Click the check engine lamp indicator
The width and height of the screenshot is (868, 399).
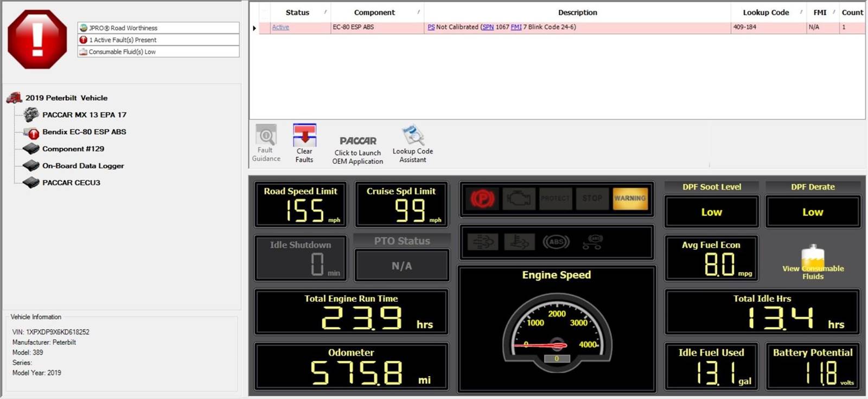point(519,199)
